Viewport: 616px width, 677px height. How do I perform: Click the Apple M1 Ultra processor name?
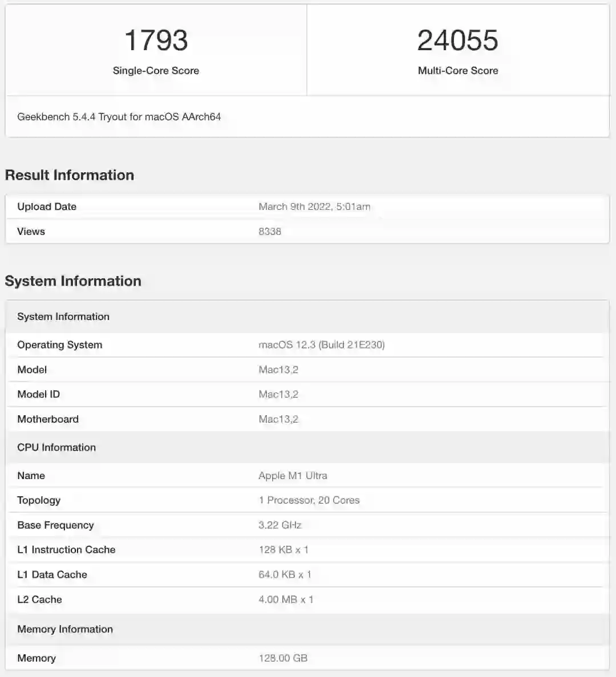coord(293,476)
